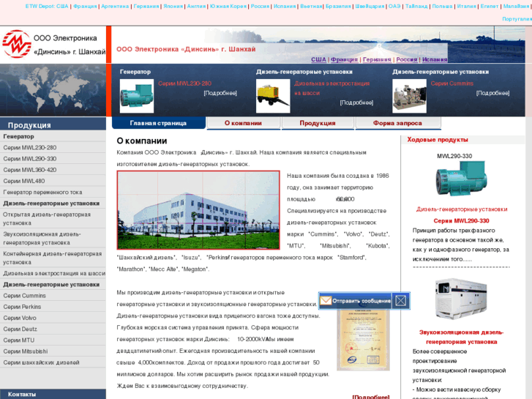Select Испания in the banner country links
This screenshot has height=399, width=532.
435,59
